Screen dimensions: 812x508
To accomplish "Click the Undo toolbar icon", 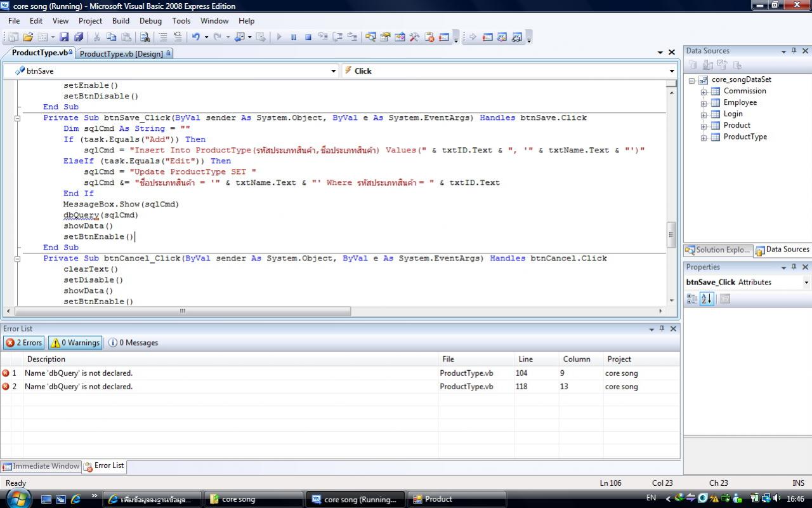I will click(196, 37).
